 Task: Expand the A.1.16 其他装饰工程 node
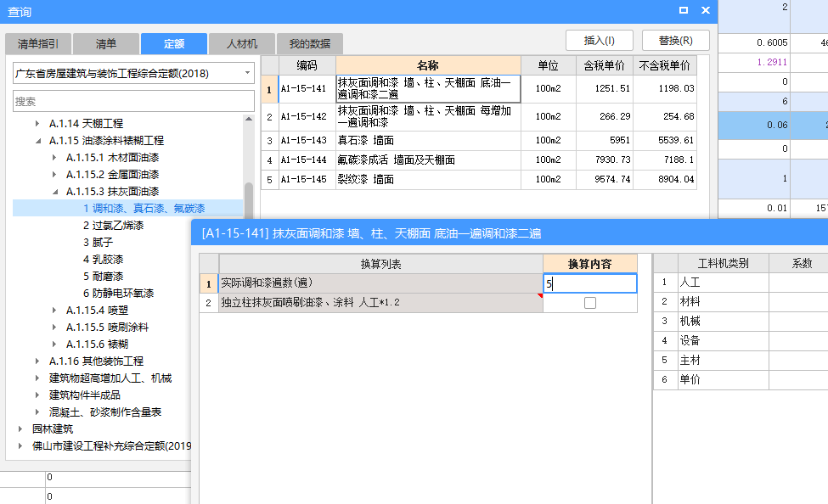[37, 361]
